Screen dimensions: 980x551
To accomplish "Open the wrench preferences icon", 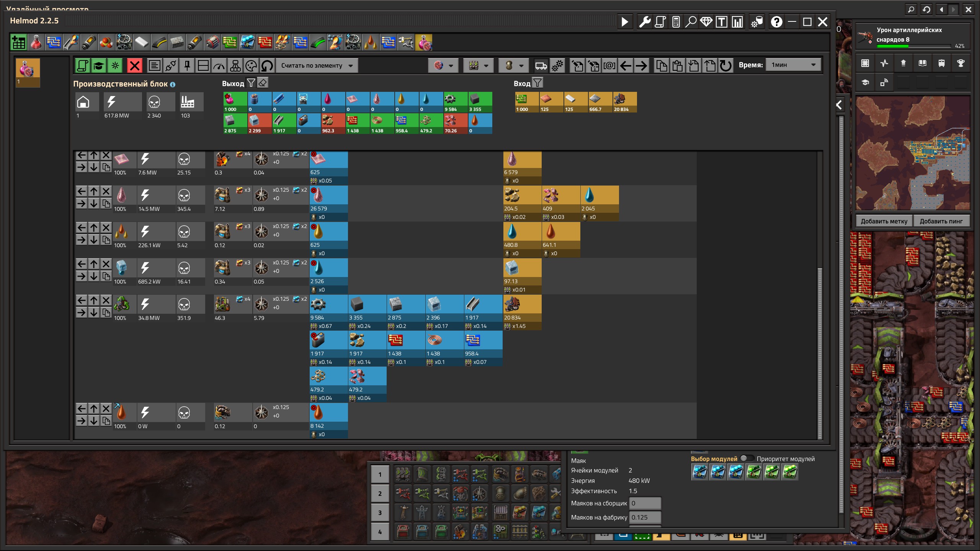I will point(645,22).
